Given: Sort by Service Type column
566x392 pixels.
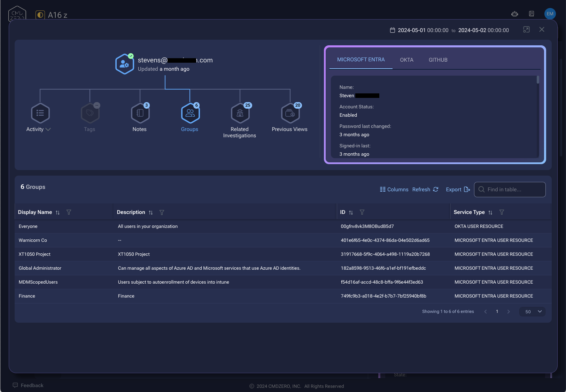Looking at the screenshot, I should 490,213.
